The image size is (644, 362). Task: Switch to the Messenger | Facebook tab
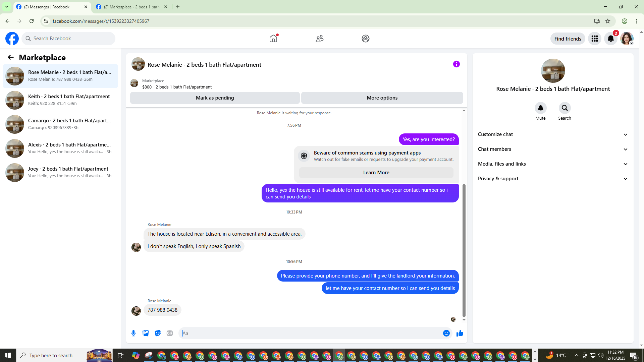pyautogui.click(x=52, y=7)
